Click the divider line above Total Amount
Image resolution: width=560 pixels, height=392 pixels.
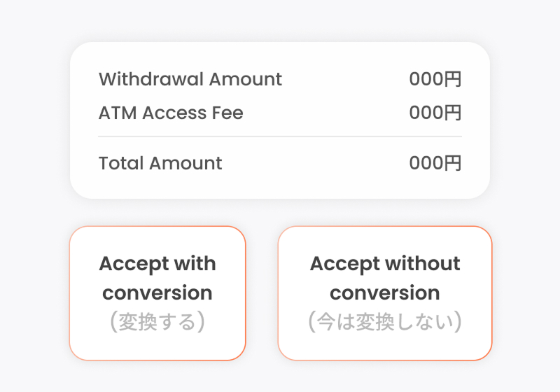click(x=280, y=136)
